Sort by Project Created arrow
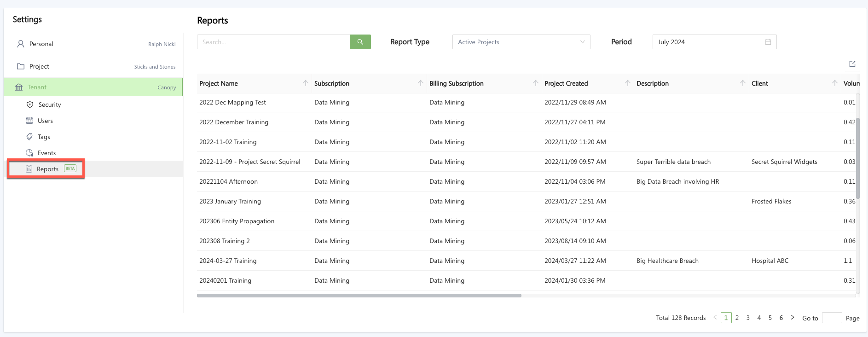Image resolution: width=868 pixels, height=337 pixels. point(628,83)
